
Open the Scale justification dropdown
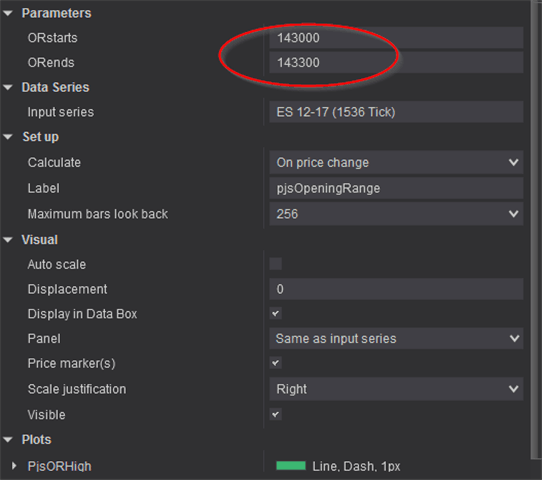pyautogui.click(x=396, y=389)
